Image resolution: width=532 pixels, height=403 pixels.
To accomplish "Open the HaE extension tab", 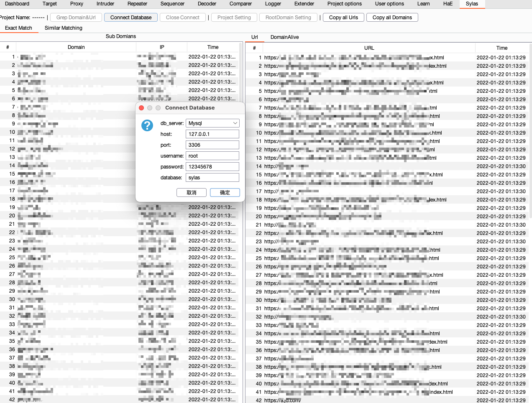I will coord(448,4).
